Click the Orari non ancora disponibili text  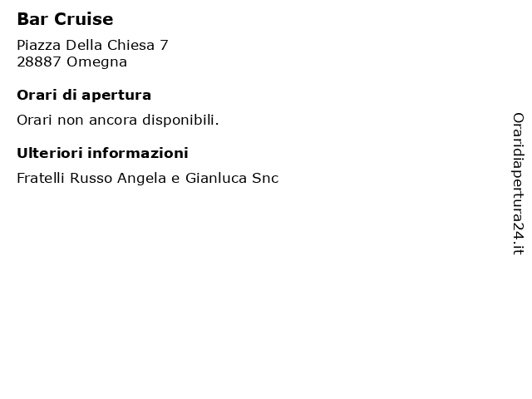point(118,120)
